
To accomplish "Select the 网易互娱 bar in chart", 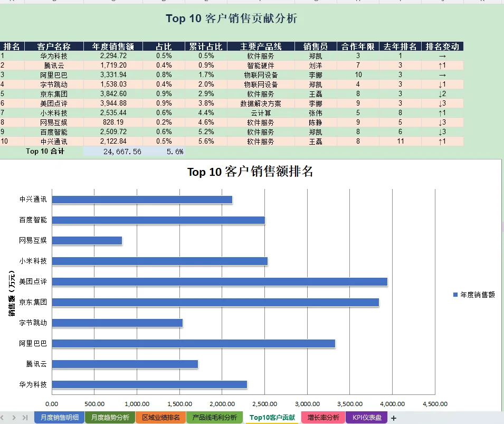I will pyautogui.click(x=87, y=241).
